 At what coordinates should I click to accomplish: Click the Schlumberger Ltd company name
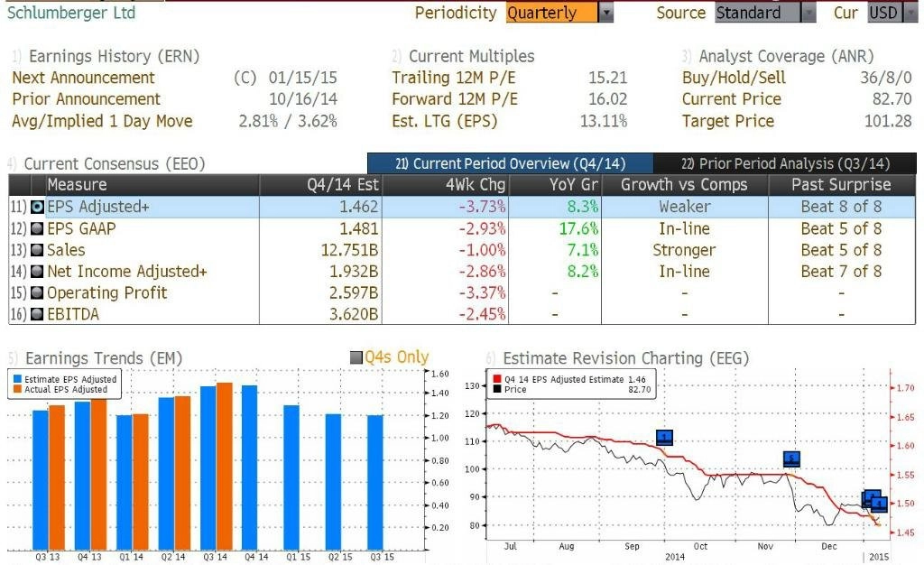pyautogui.click(x=71, y=13)
